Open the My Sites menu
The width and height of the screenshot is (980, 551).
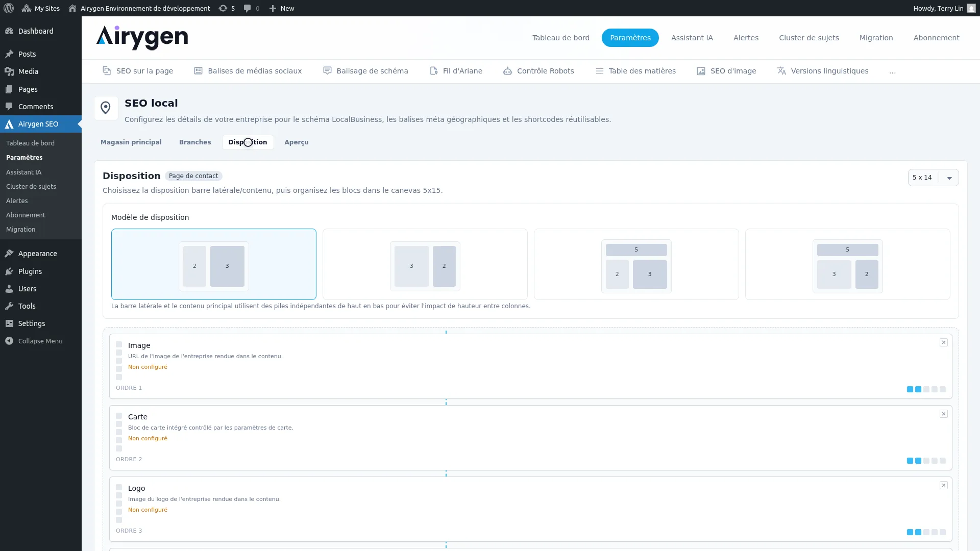pyautogui.click(x=41, y=8)
